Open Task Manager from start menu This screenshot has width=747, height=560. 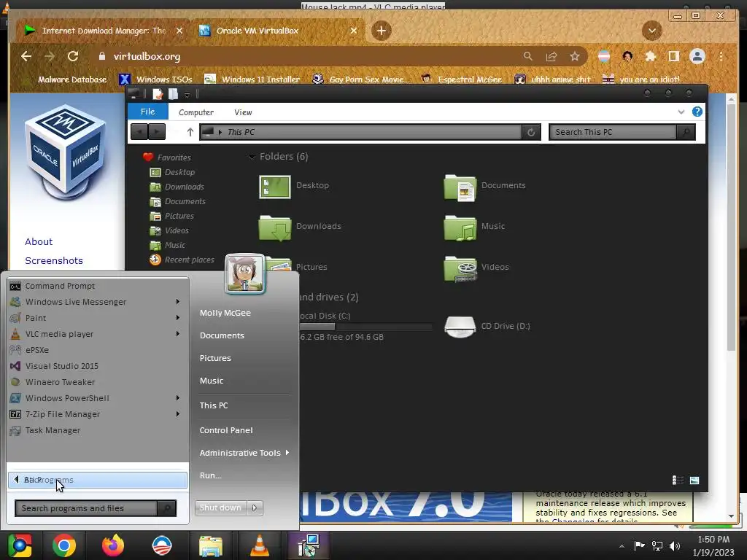[98, 430]
